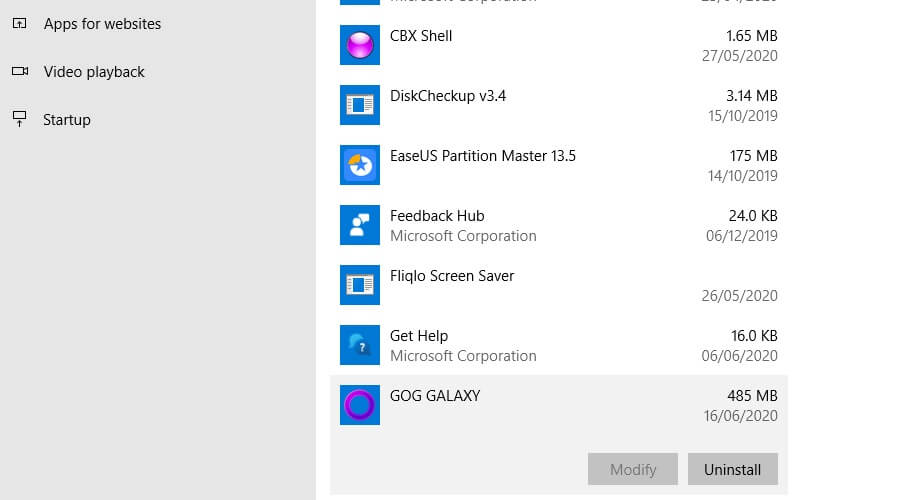Uninstall GOG GALAXY
Image resolution: width=900 pixels, height=500 pixels.
[x=732, y=469]
